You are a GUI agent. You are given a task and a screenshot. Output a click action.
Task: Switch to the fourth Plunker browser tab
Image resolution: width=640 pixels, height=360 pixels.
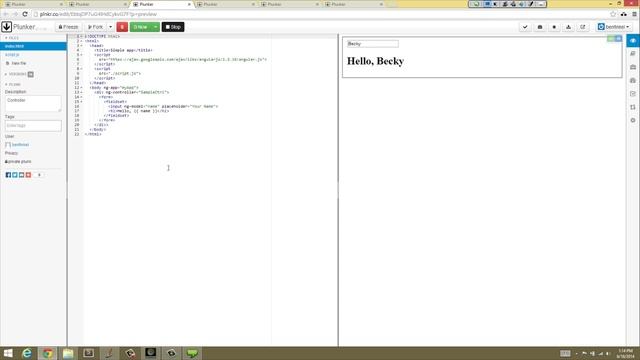(x=224, y=4)
